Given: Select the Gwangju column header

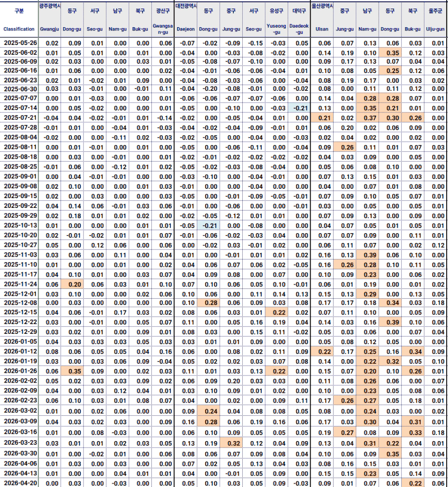Looking at the screenshot, I should tap(49, 29).
